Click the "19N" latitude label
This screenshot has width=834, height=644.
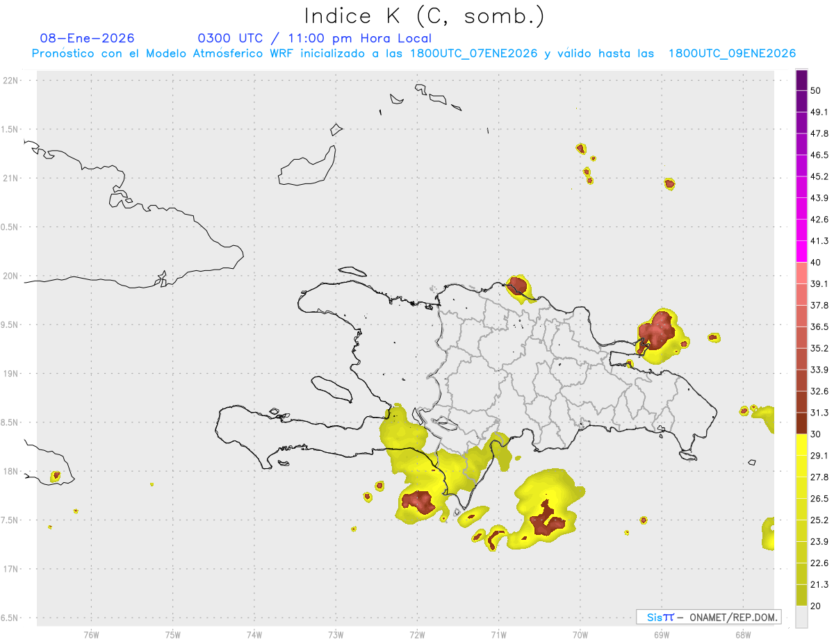[11, 374]
